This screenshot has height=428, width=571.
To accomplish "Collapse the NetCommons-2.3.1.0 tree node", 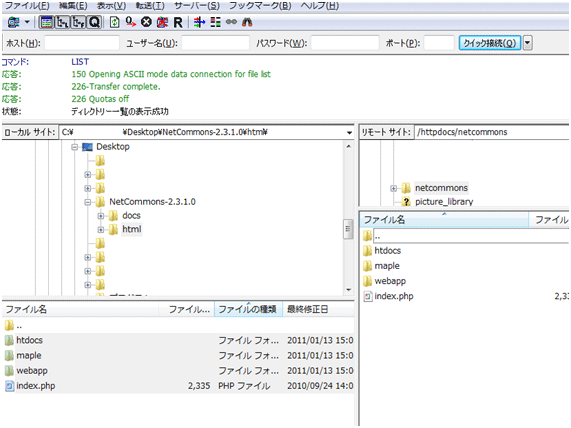I will pyautogui.click(x=88, y=202).
